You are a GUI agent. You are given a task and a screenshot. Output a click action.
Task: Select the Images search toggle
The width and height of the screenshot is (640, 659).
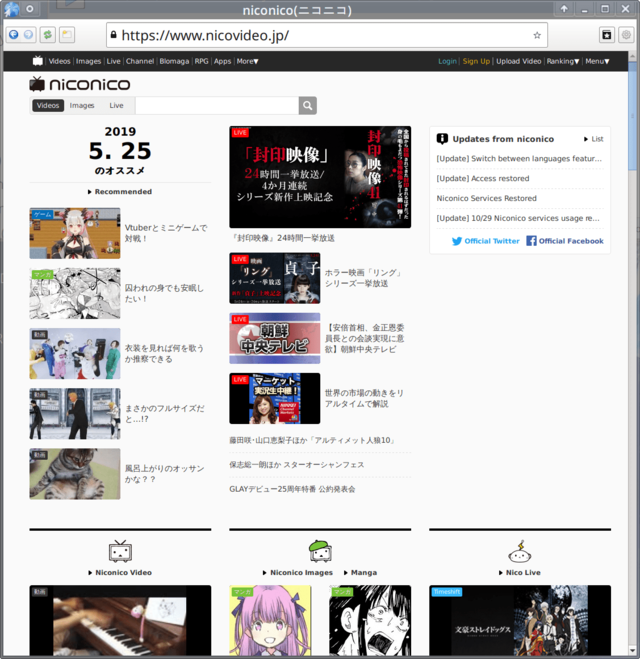point(82,105)
